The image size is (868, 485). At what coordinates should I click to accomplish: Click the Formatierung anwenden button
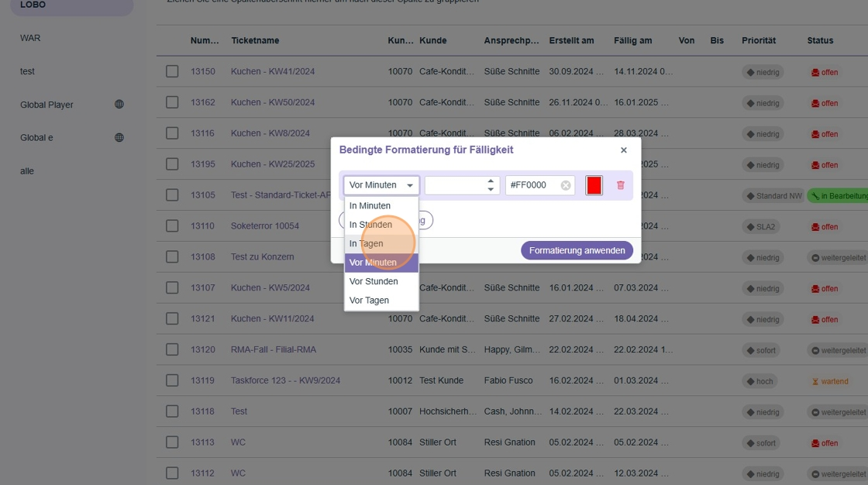click(577, 250)
